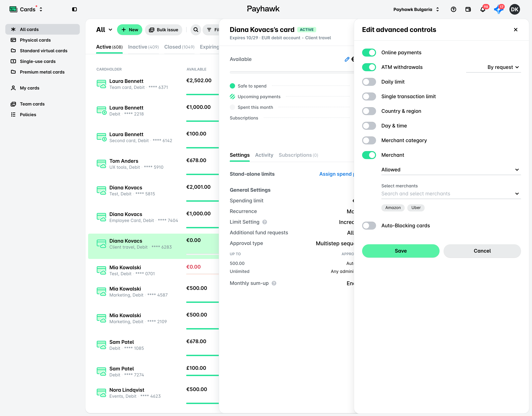The height and width of the screenshot is (416, 532).
Task: Enable Single transaction limit toggle
Action: click(x=369, y=96)
